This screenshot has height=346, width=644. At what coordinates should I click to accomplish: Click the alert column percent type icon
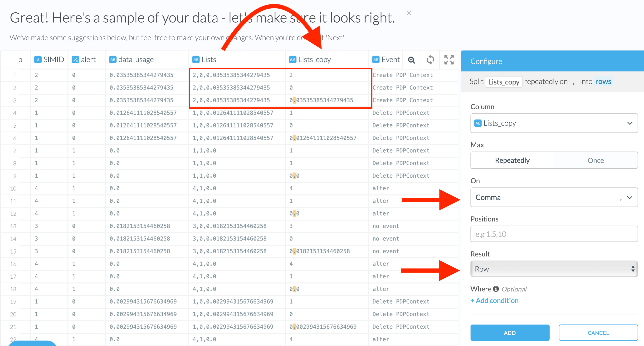pos(75,60)
